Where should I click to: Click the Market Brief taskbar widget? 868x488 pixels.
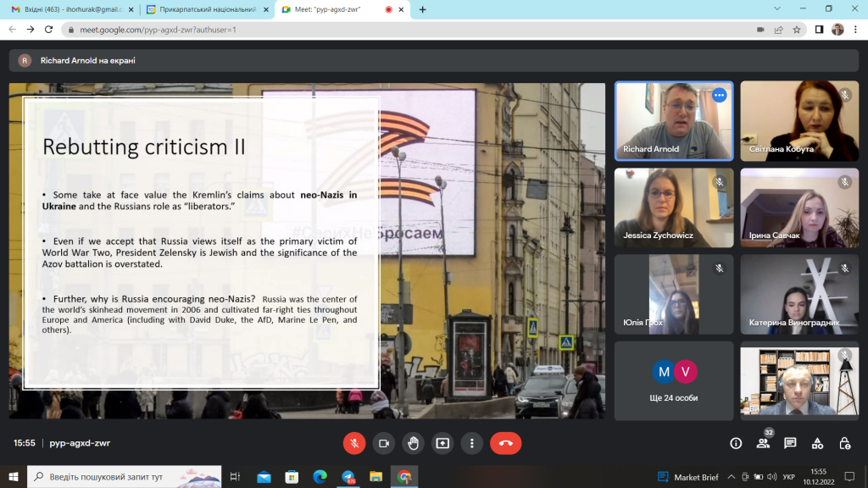688,477
